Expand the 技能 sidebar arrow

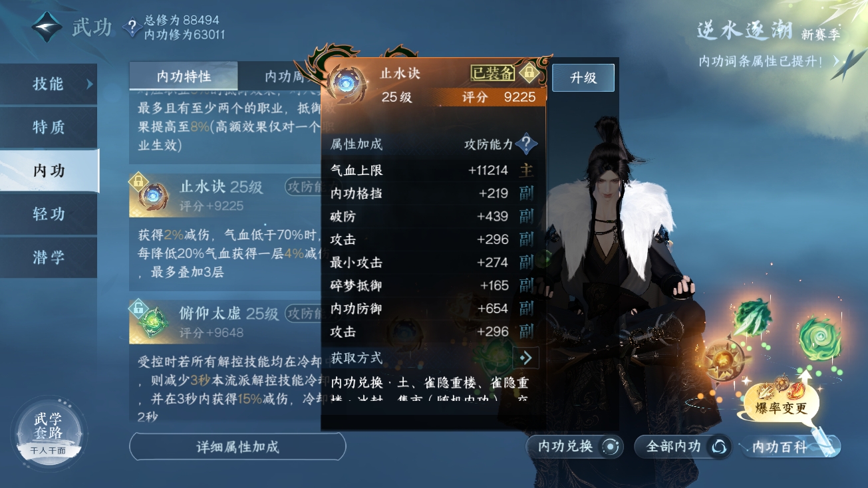pos(90,84)
